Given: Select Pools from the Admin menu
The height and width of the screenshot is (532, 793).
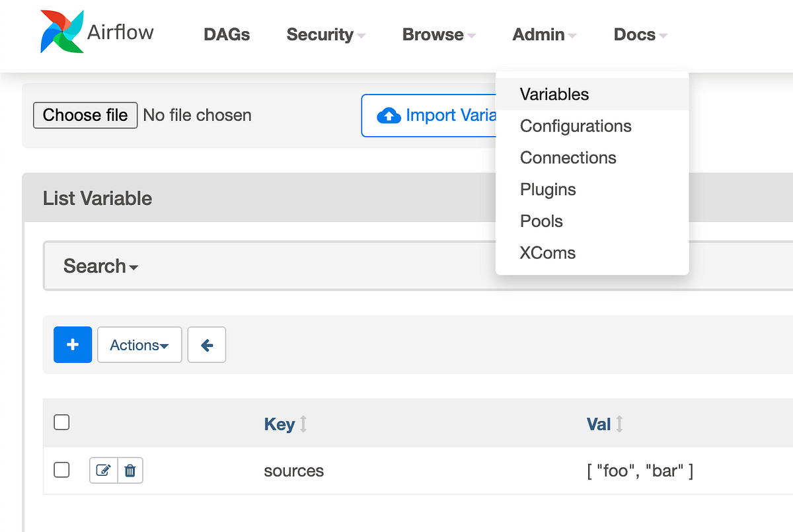Looking at the screenshot, I should click(x=541, y=221).
